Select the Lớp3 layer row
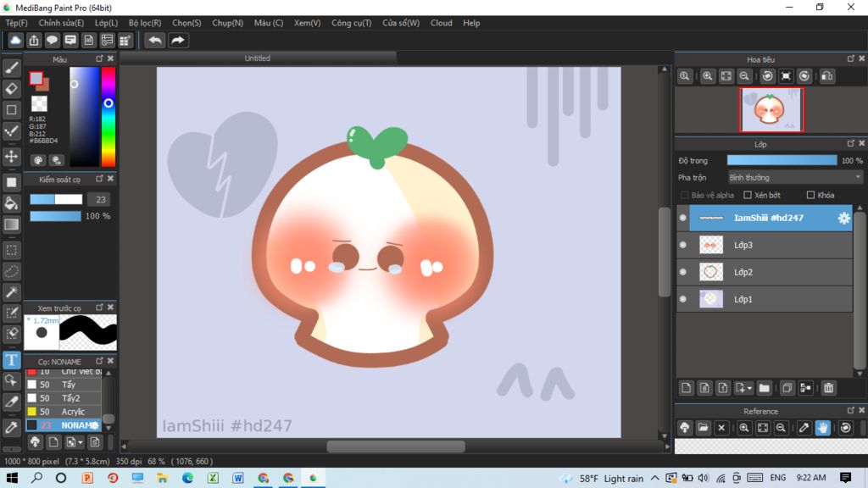The image size is (868, 488). (765, 245)
